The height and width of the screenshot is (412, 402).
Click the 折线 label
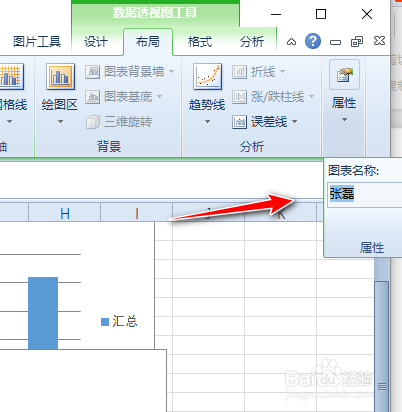tap(263, 72)
